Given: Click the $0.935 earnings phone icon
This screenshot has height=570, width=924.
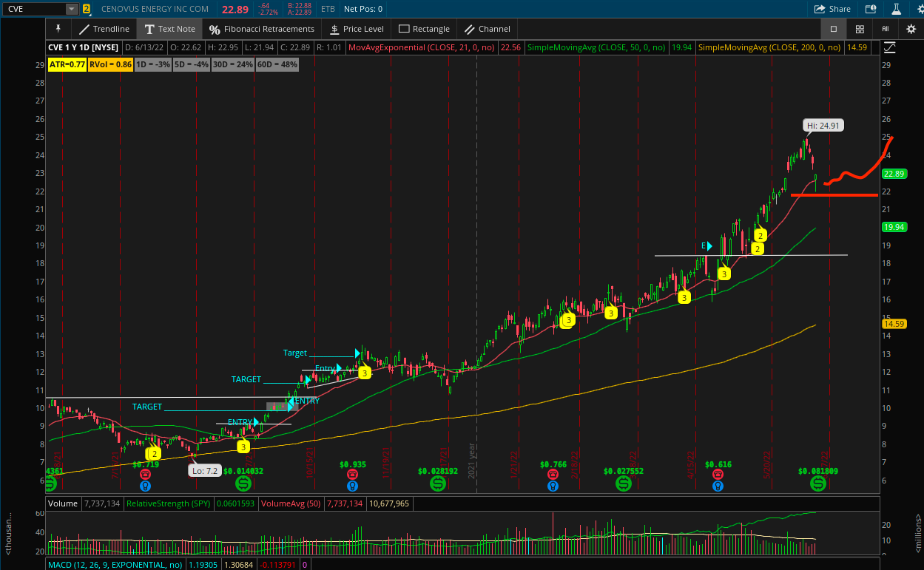Looking at the screenshot, I should (x=353, y=474).
